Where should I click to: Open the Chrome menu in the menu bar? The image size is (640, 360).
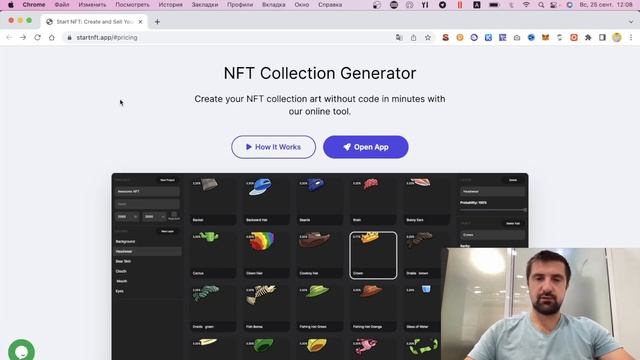pyautogui.click(x=34, y=5)
